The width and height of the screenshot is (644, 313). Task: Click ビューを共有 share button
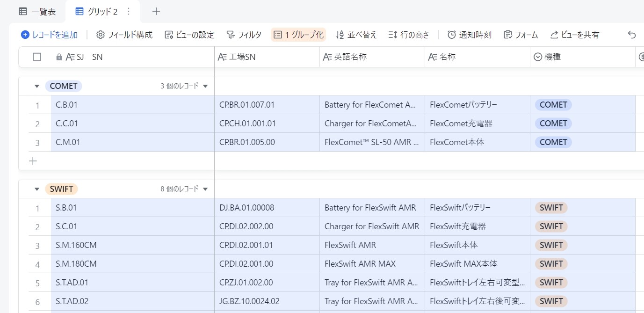[x=574, y=35]
